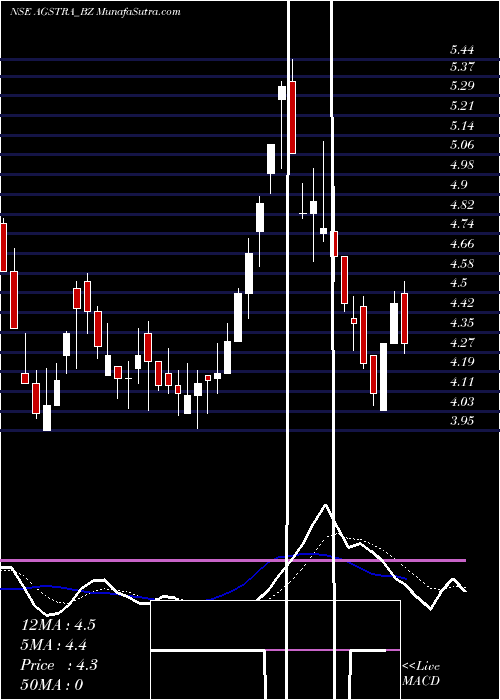Click the last red candle near 4.42
The width and height of the screenshot is (500, 700).
[404, 318]
